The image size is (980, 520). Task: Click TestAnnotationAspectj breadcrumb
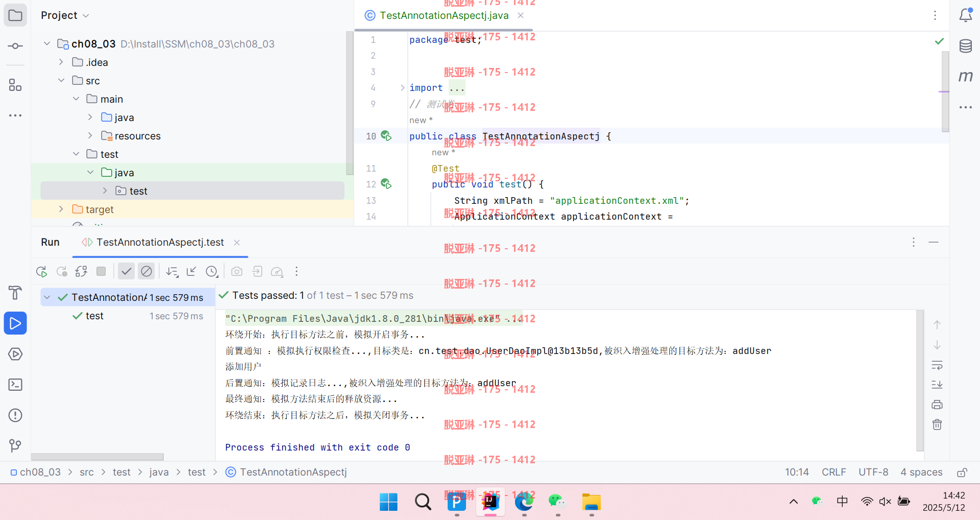click(286, 472)
